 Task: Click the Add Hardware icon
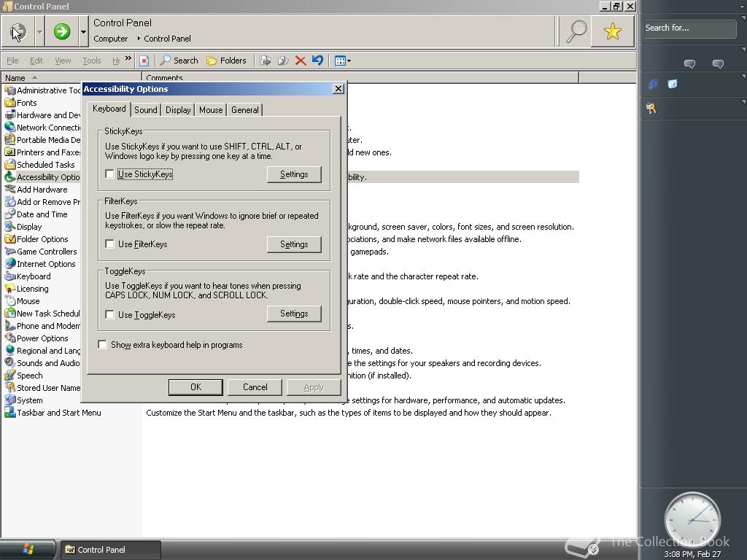(10, 189)
